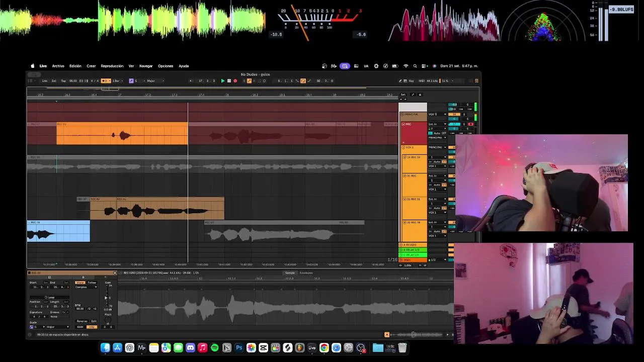Toggle the HiQ button in clip view

click(x=92, y=327)
